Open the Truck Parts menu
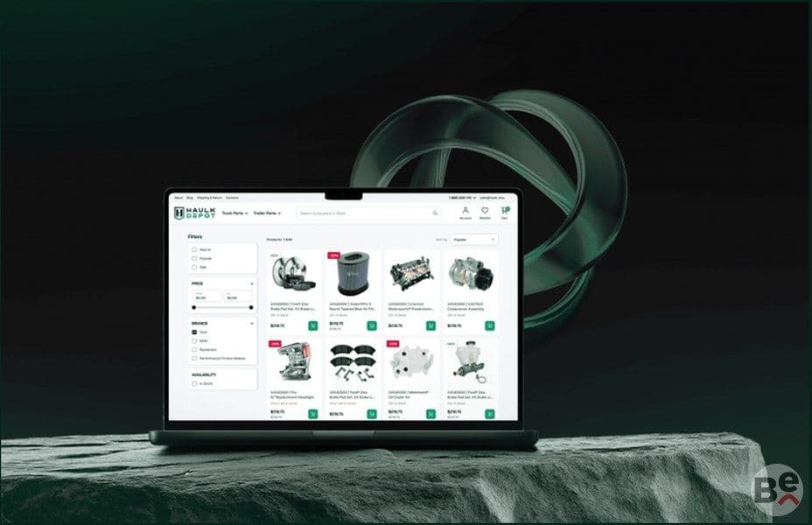The height and width of the screenshot is (525, 812). 234,213
